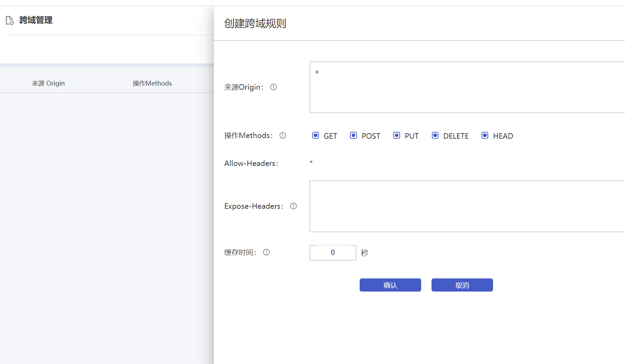The width and height of the screenshot is (625, 364).
Task: Click the info icon next to 来源Origin
Action: (273, 87)
